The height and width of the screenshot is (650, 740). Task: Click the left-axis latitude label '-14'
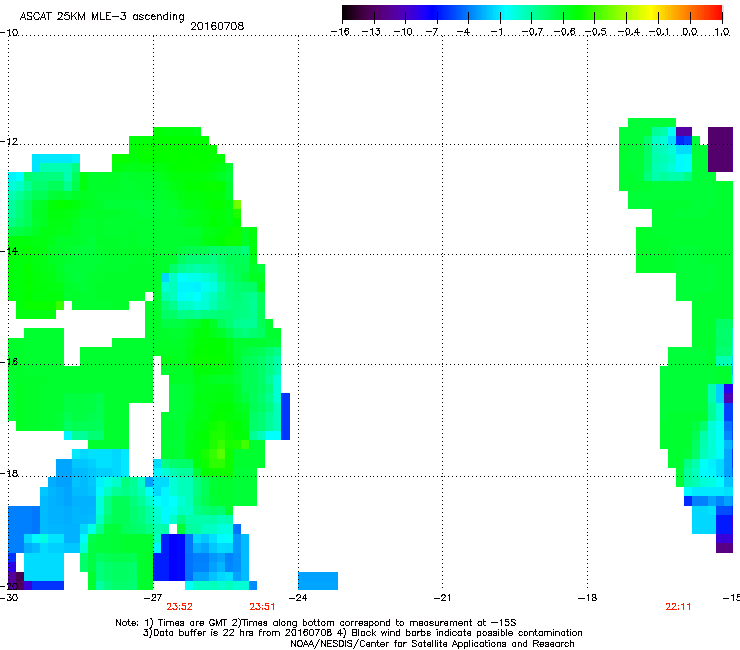[x=9, y=251]
